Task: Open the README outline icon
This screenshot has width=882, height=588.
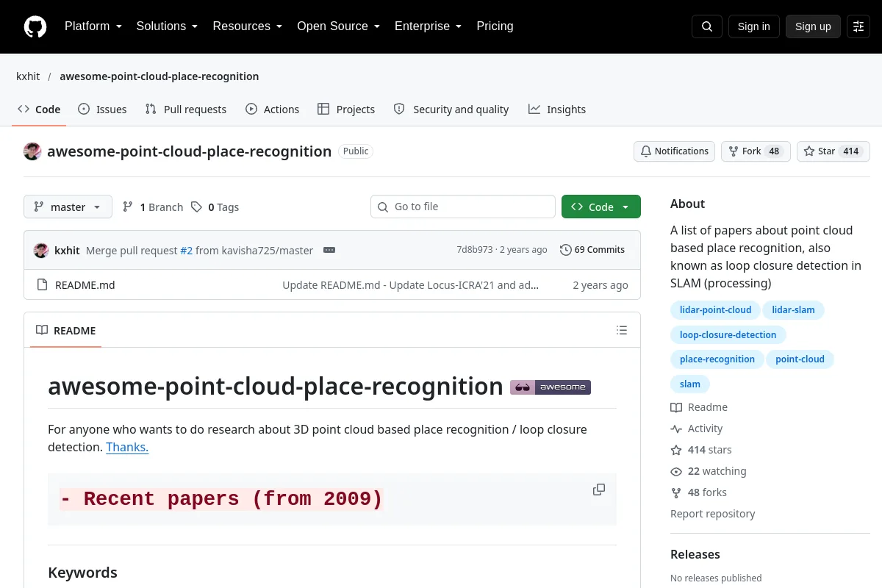Action: tap(622, 330)
